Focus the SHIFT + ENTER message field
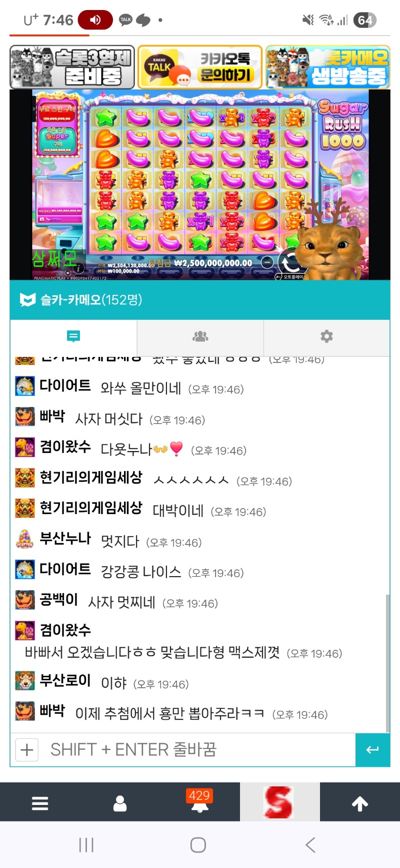The width and height of the screenshot is (400, 868). pyautogui.click(x=197, y=750)
